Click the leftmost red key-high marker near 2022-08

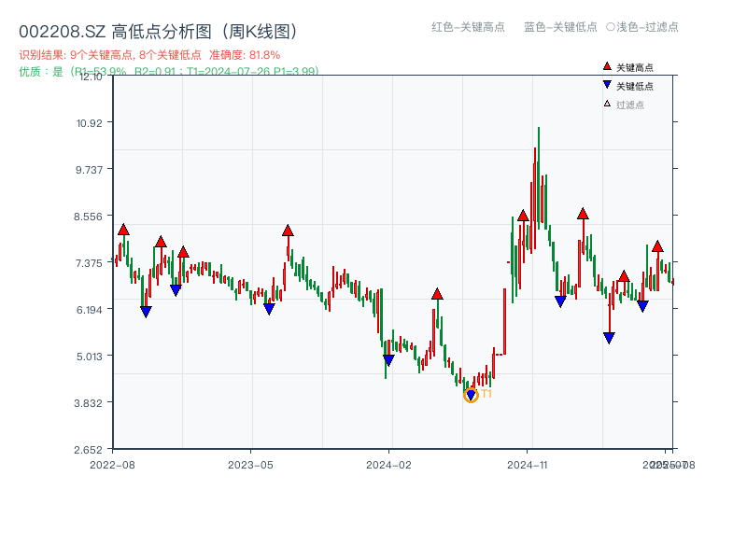click(122, 227)
